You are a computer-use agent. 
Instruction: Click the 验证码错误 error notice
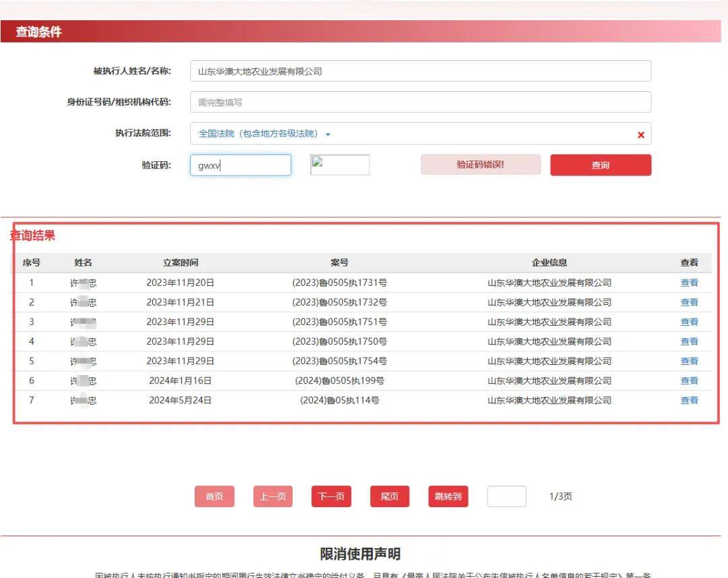480,164
